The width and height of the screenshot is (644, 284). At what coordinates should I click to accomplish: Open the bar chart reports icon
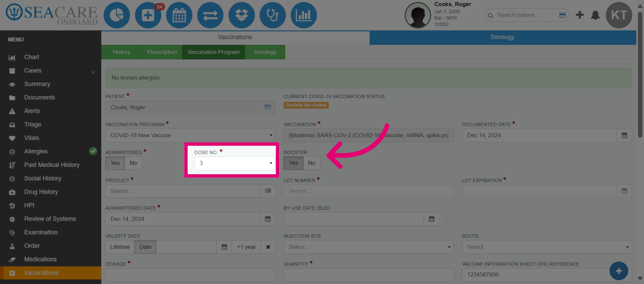click(304, 15)
